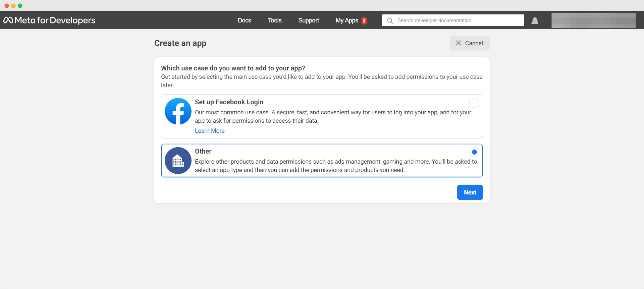
Task: Click the Set up Facebook Login heading
Action: pyautogui.click(x=229, y=102)
